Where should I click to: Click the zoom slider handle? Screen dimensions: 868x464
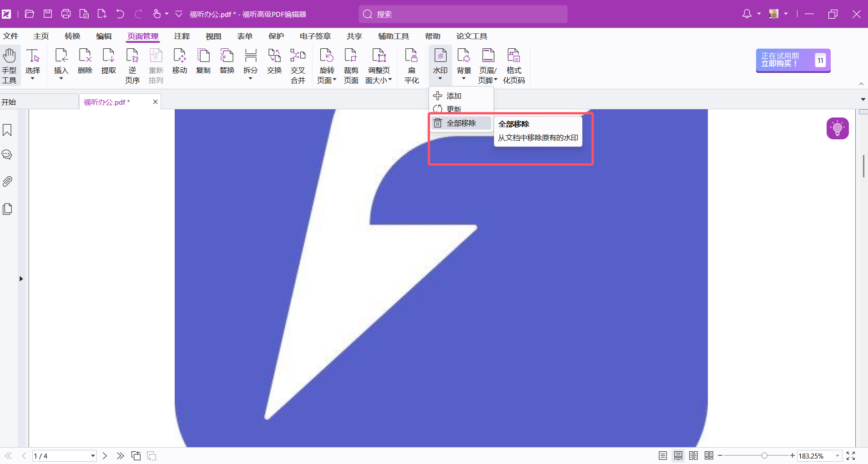pyautogui.click(x=764, y=456)
